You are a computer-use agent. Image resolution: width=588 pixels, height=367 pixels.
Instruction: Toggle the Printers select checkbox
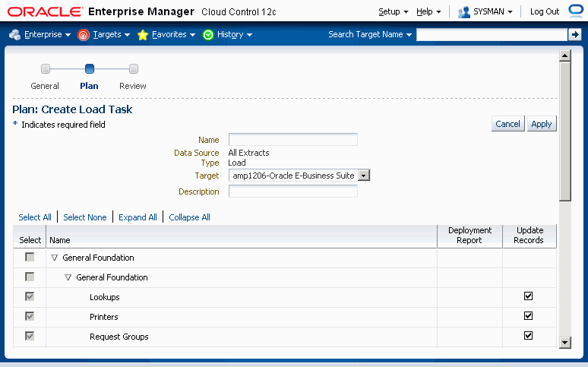(x=30, y=316)
